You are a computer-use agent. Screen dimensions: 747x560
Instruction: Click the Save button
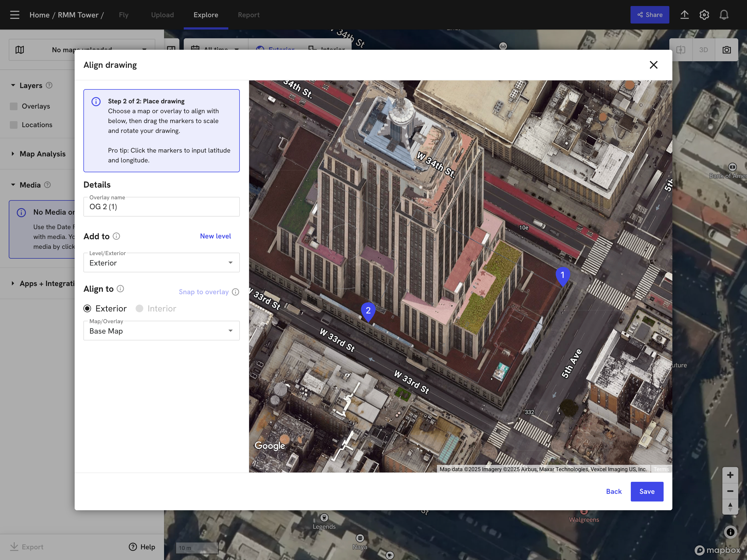pos(647,491)
